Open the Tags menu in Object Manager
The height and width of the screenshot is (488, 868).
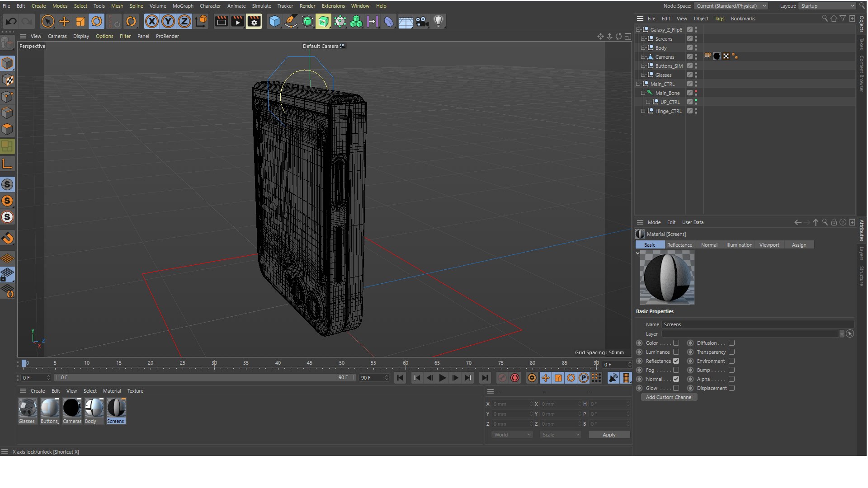(x=719, y=19)
